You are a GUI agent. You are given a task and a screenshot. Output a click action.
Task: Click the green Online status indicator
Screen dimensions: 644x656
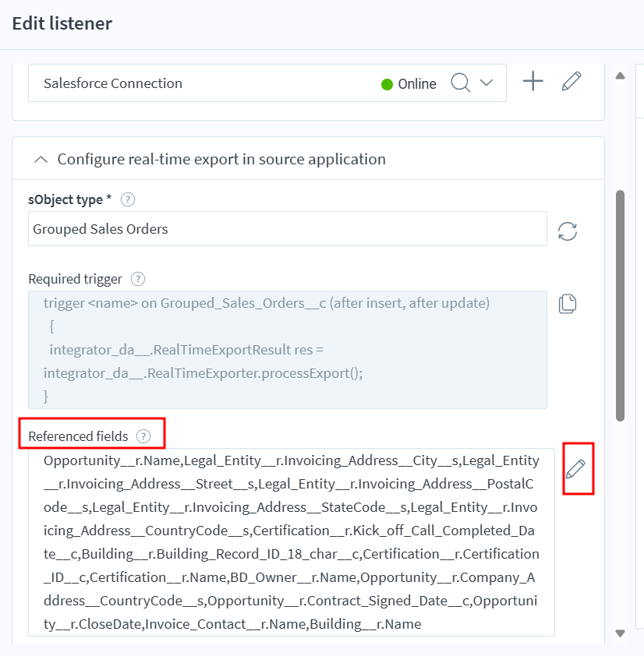(387, 84)
